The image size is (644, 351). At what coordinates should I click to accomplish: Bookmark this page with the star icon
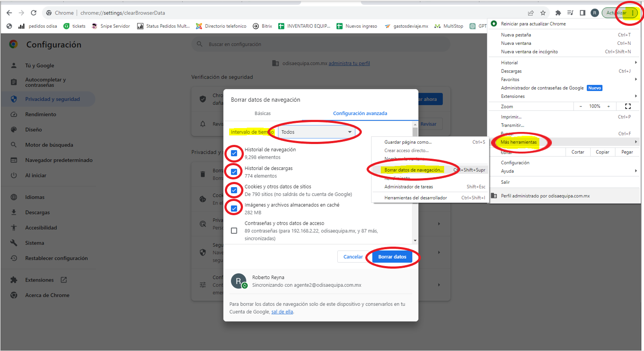[x=543, y=13]
